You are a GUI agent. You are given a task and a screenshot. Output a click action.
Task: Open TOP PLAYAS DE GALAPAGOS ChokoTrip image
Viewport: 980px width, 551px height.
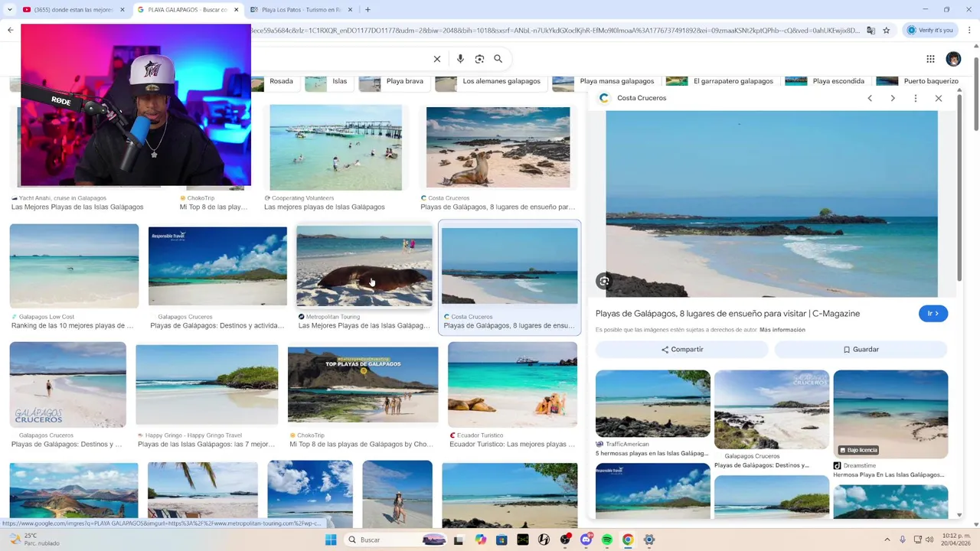[x=363, y=385]
